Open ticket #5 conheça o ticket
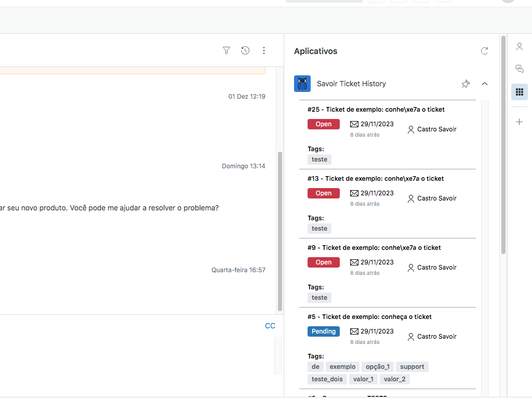Screen dimensions: 532x399 pyautogui.click(x=369, y=317)
